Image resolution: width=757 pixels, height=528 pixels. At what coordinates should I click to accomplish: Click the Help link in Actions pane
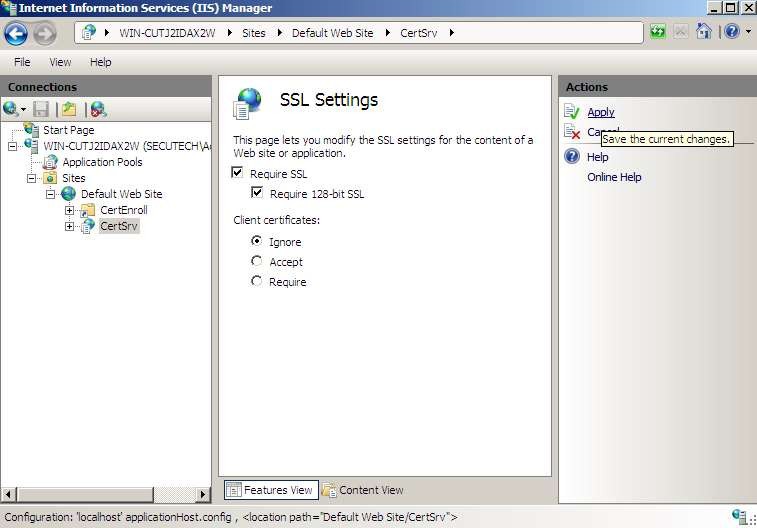(598, 157)
